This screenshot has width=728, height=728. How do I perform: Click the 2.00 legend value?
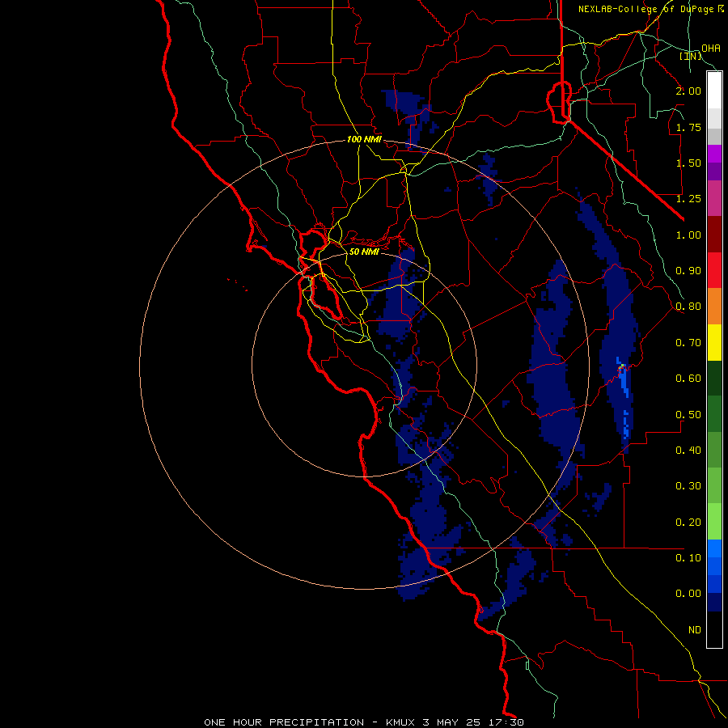pyautogui.click(x=688, y=91)
